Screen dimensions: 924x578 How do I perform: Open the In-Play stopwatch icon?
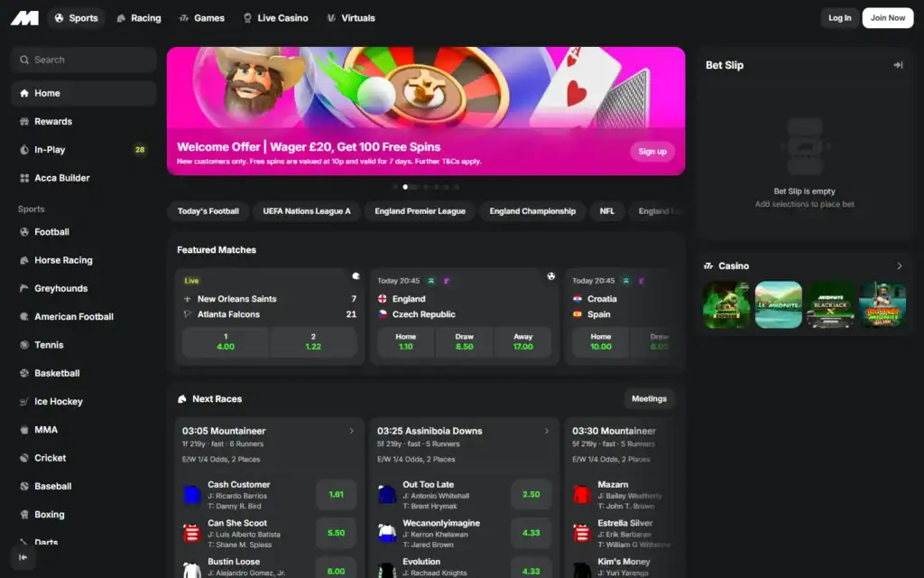[x=24, y=150]
